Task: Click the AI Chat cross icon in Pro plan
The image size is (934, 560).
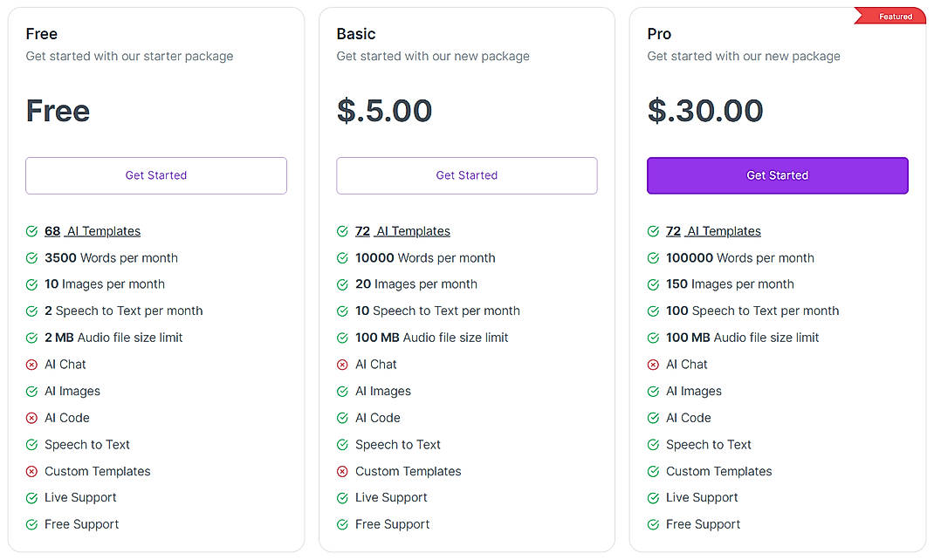Action: click(652, 365)
